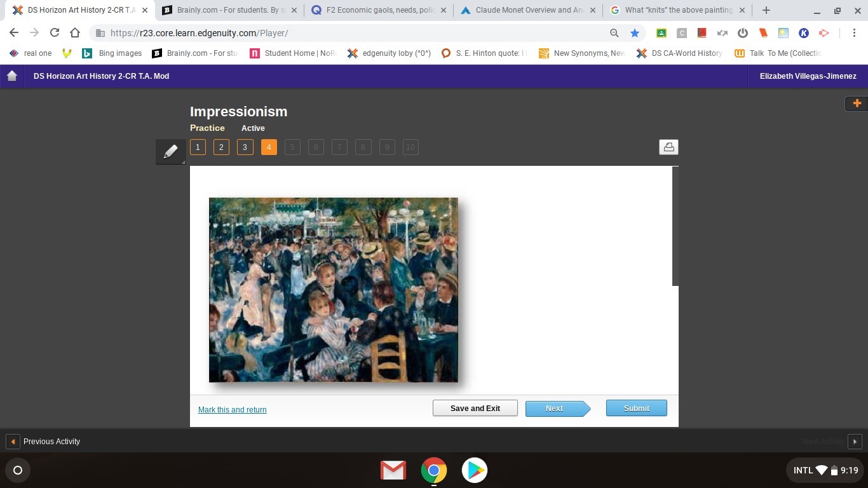The width and height of the screenshot is (868, 488).
Task: Open the 'real one' bookmark
Action: tap(31, 53)
